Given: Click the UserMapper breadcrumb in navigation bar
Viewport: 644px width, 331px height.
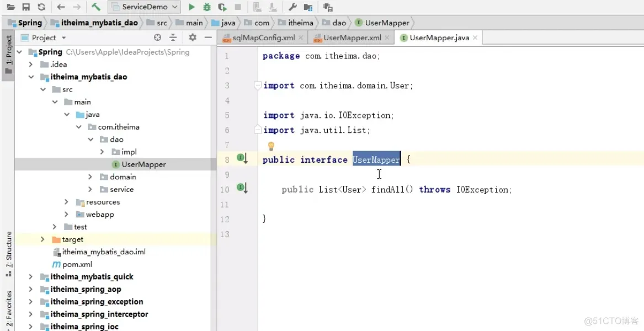Looking at the screenshot, I should [382, 23].
